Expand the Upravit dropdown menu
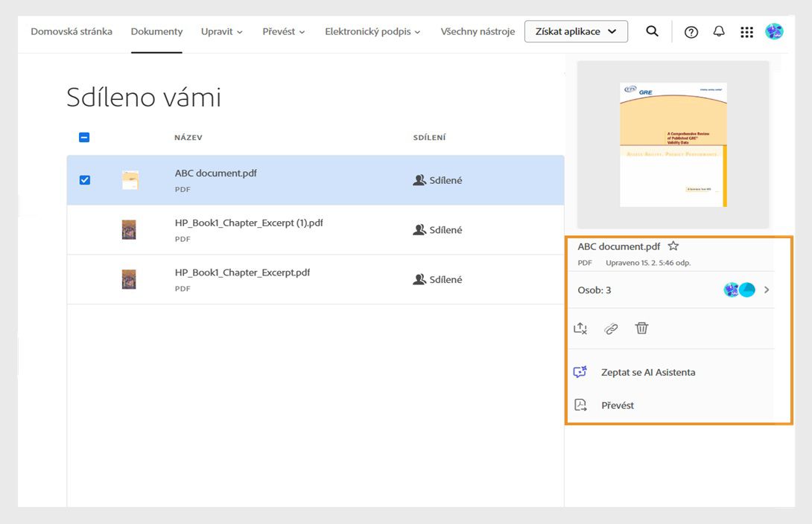812x524 pixels. tap(221, 31)
